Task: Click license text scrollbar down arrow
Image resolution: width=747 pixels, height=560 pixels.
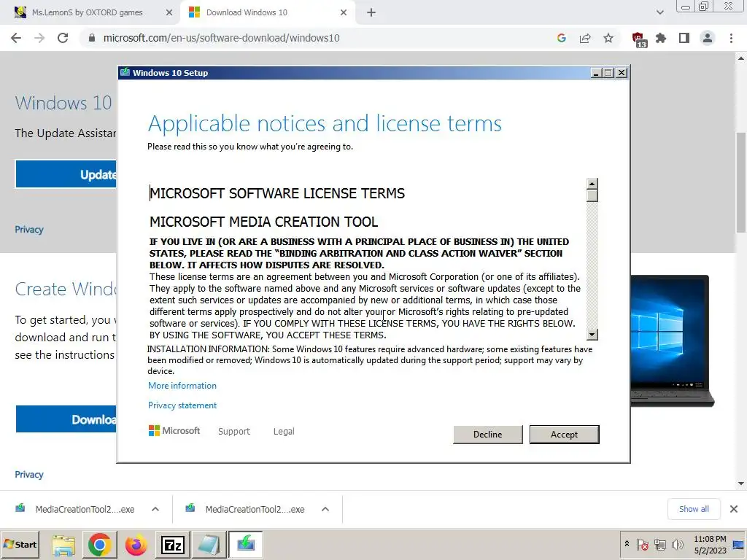Action: 592,335
